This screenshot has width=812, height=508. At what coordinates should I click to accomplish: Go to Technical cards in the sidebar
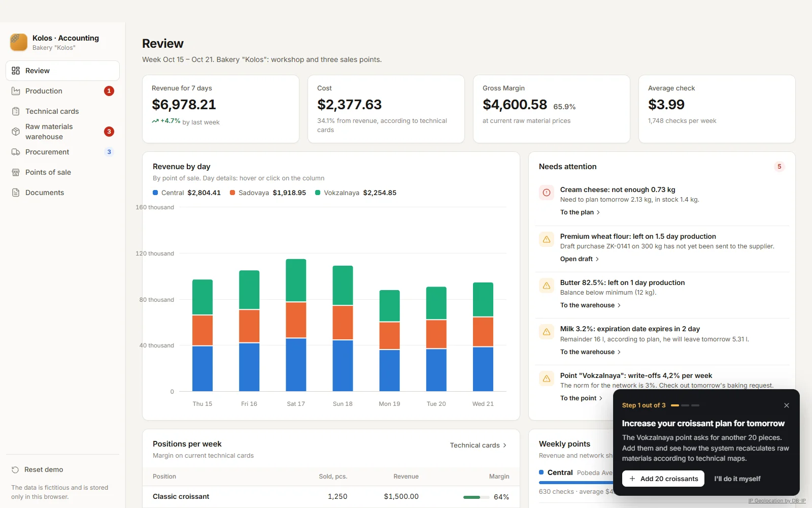[x=62, y=111]
